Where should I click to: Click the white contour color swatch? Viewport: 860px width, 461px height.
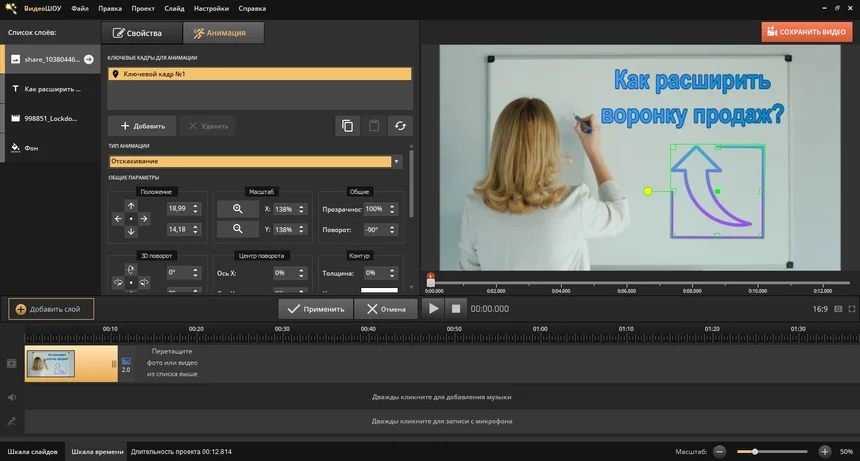[x=379, y=290]
